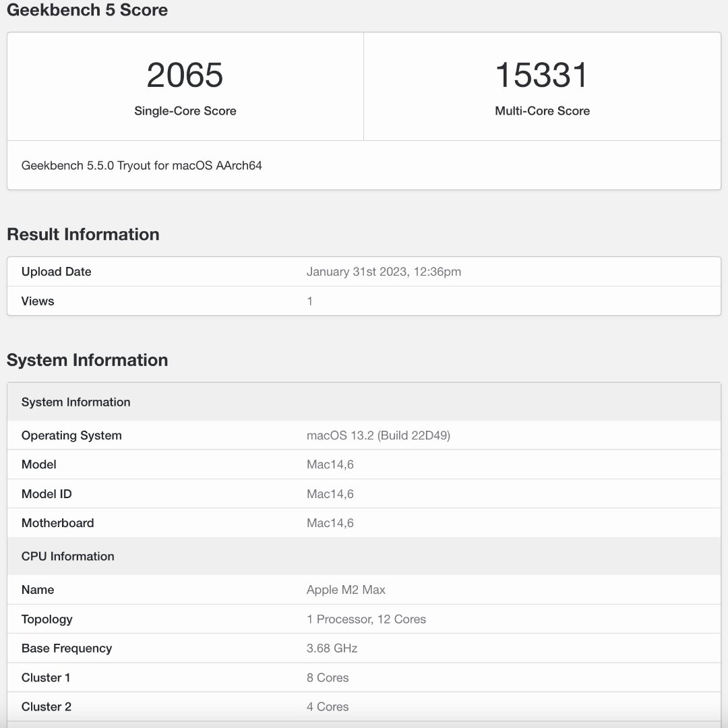Select 1 Processor, 12 Cores value

pos(366,619)
